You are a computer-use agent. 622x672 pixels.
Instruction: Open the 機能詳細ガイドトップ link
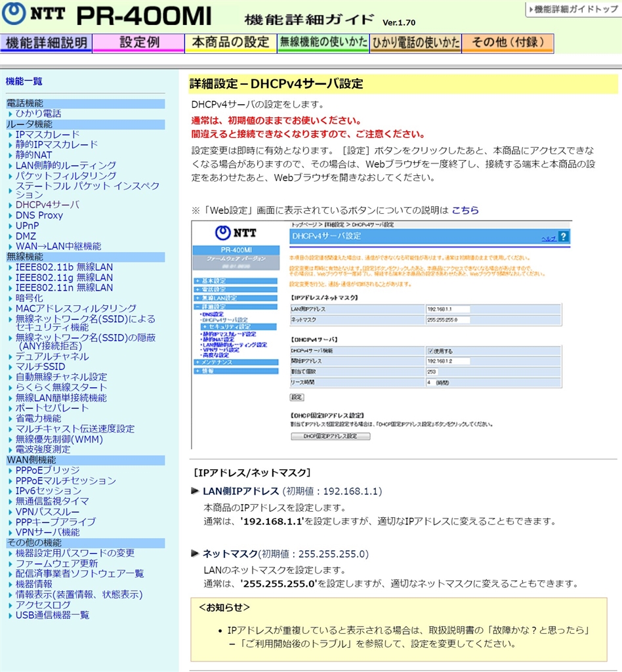coord(573,9)
